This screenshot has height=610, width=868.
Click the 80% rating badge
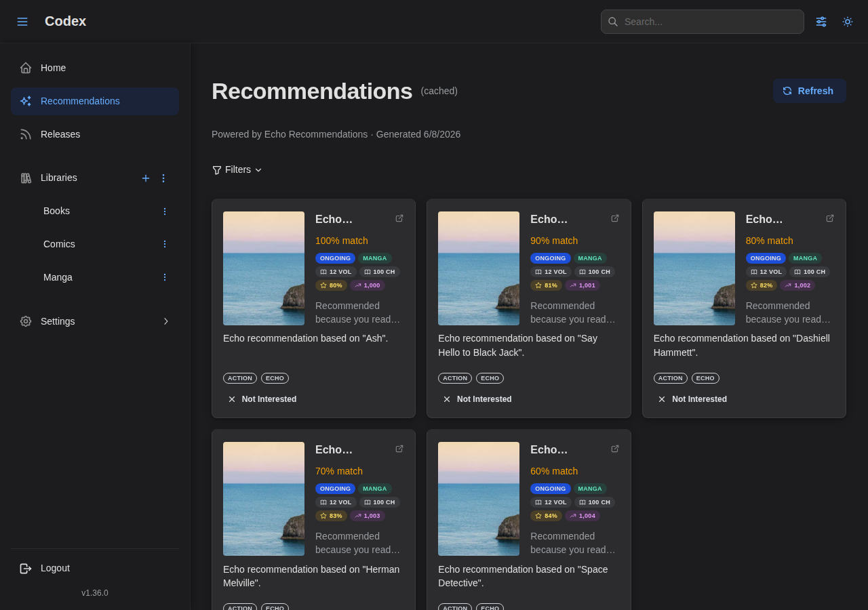331,285
